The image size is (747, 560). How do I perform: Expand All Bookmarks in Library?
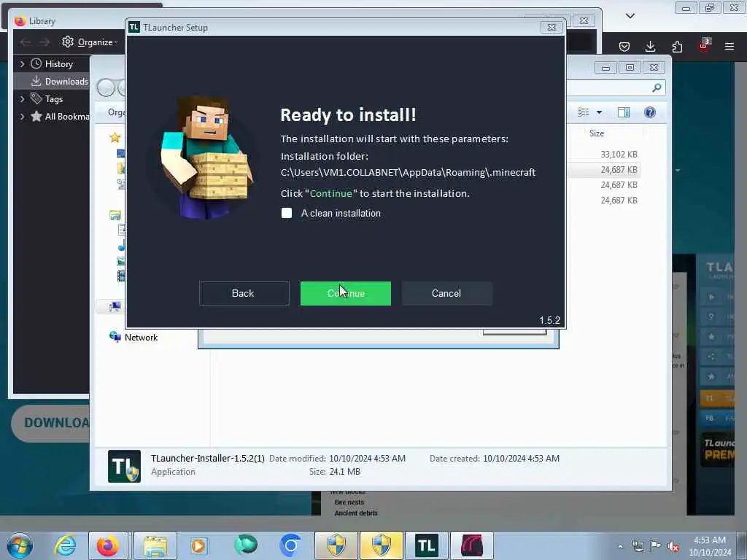[x=22, y=117]
